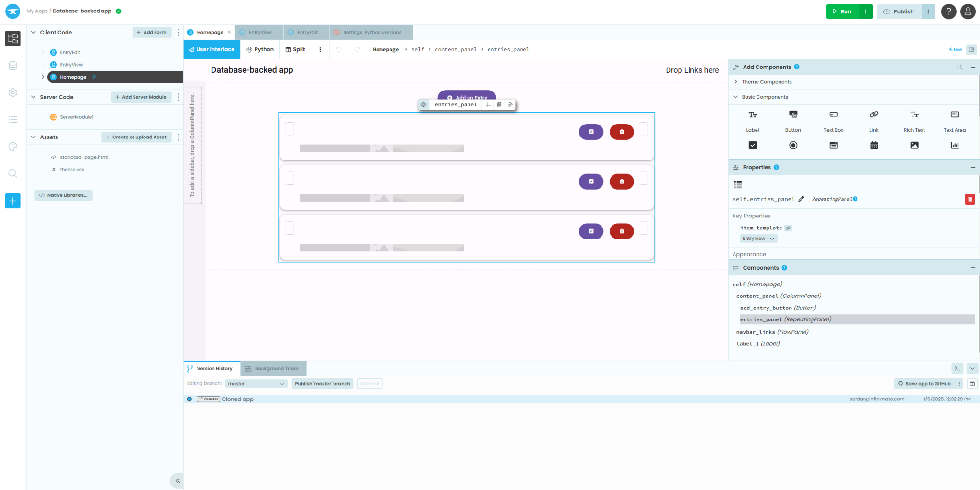This screenshot has height=490, width=980.
Task: Select the CheckBox component icon
Action: point(753,145)
